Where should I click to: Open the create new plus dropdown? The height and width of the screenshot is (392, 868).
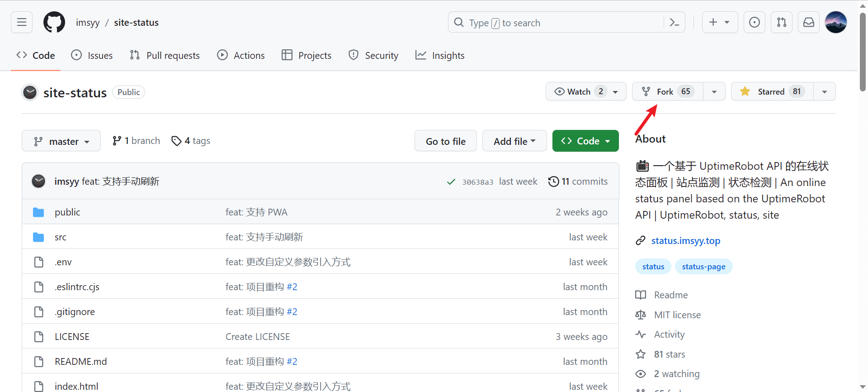pos(719,22)
